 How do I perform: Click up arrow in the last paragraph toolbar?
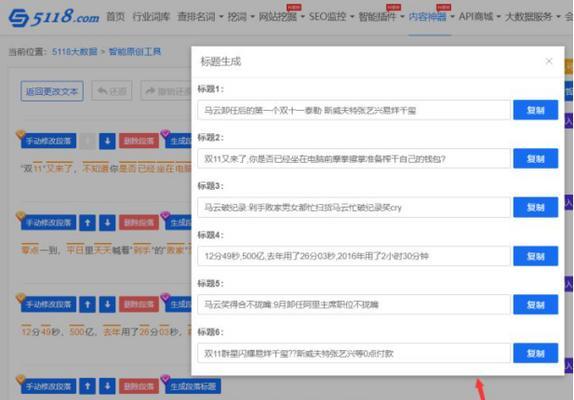coord(87,386)
